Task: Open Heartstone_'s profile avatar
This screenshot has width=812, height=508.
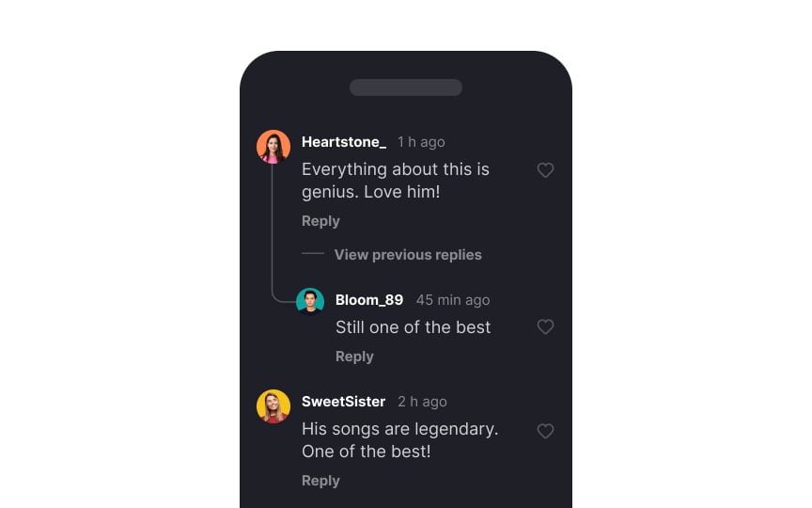Action: tap(273, 147)
